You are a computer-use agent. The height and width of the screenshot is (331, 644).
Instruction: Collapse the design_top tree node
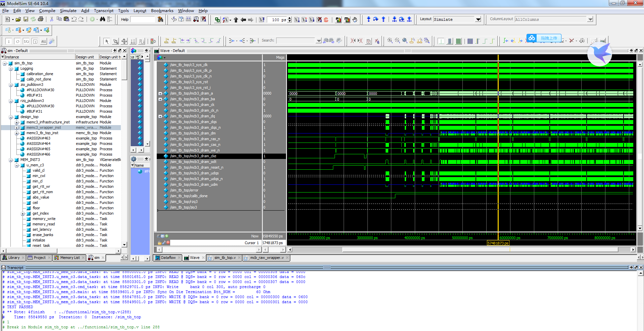(x=11, y=117)
